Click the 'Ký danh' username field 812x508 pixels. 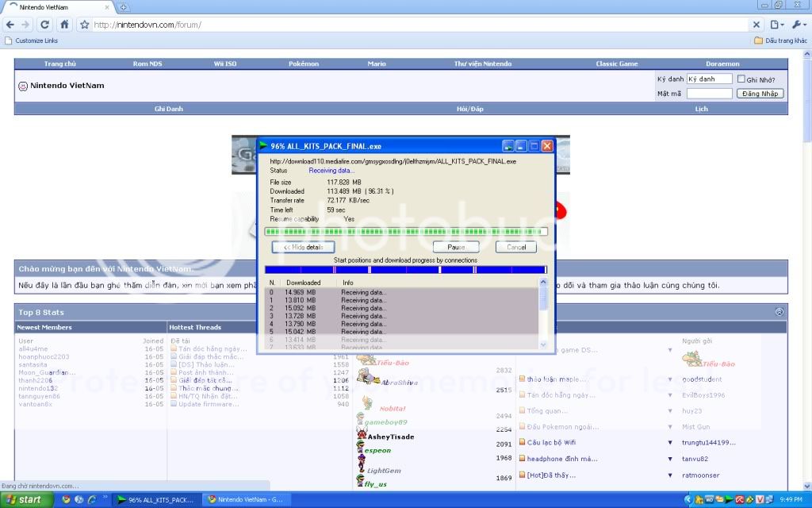click(710, 79)
